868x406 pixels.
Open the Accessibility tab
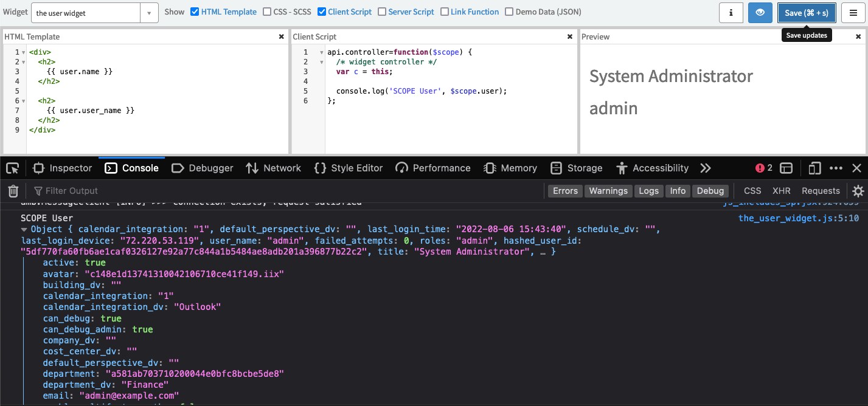(x=652, y=168)
